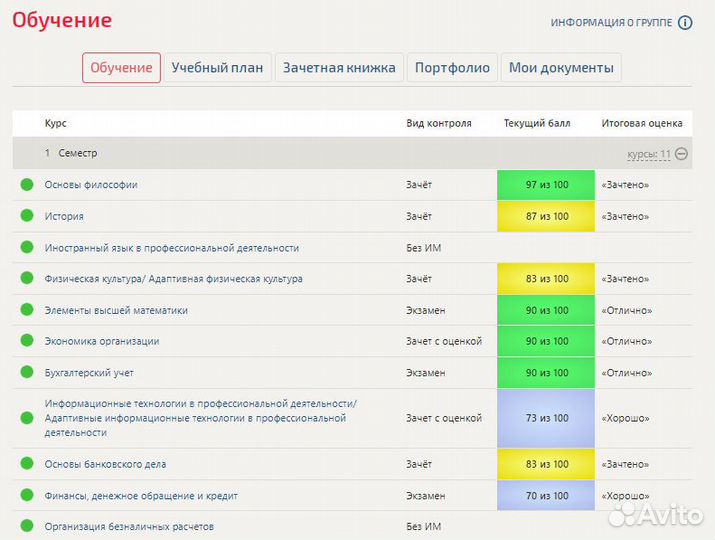Open the Зачетная книжка tab
This screenshot has width=715, height=540.
pyautogui.click(x=339, y=68)
